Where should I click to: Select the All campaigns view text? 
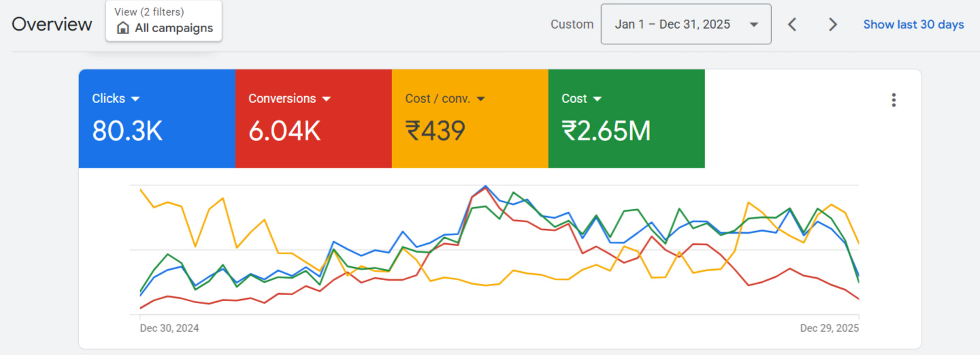(174, 28)
